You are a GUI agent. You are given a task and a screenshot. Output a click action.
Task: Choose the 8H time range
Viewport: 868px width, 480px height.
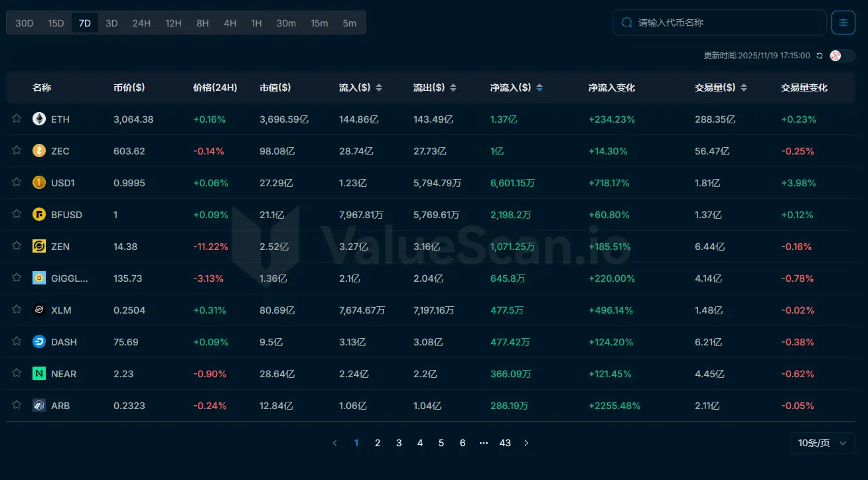(x=202, y=23)
